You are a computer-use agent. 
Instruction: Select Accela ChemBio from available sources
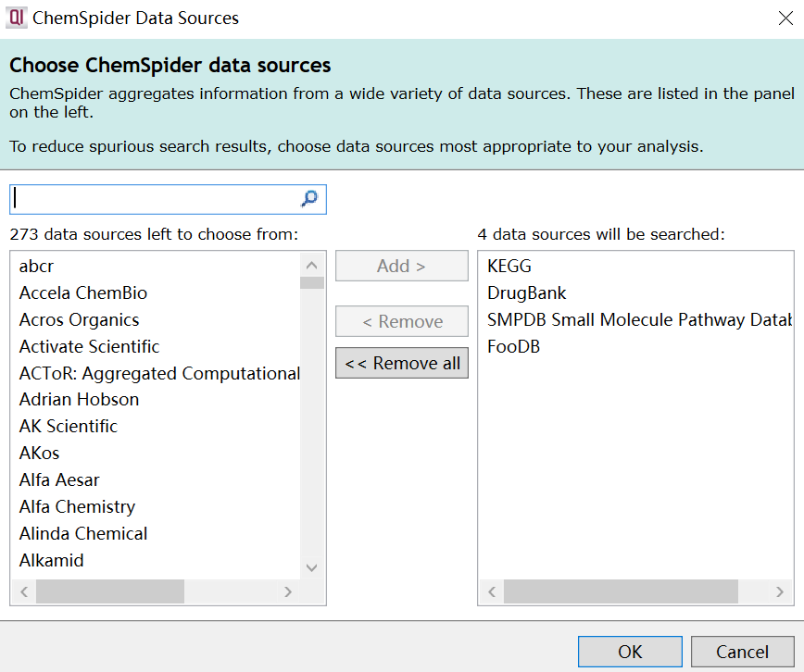pos(83,293)
